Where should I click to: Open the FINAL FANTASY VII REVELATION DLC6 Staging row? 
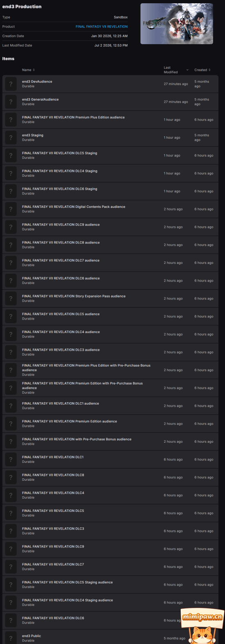click(110, 191)
